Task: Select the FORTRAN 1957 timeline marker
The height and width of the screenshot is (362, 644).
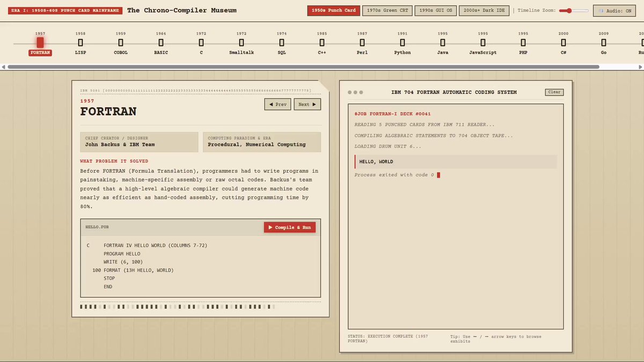Action: (40, 43)
